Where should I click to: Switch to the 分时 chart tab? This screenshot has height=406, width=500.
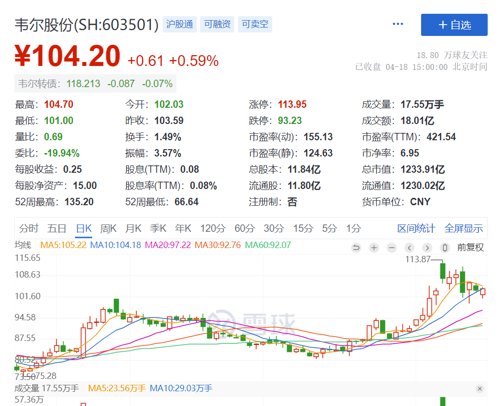[29, 228]
